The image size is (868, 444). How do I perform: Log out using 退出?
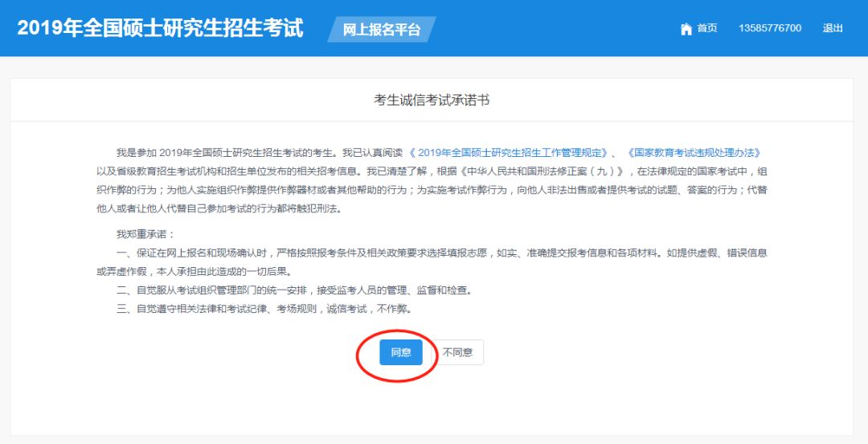(x=833, y=28)
